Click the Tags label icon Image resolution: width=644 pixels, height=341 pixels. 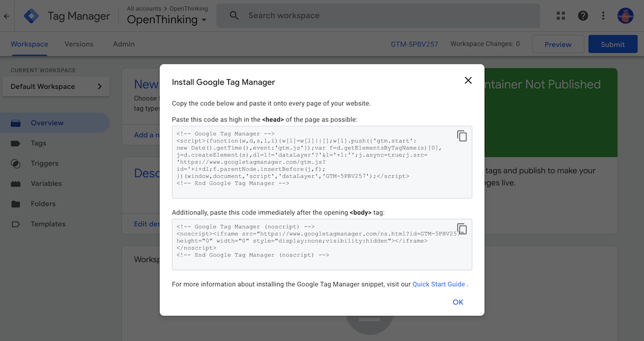tap(16, 144)
